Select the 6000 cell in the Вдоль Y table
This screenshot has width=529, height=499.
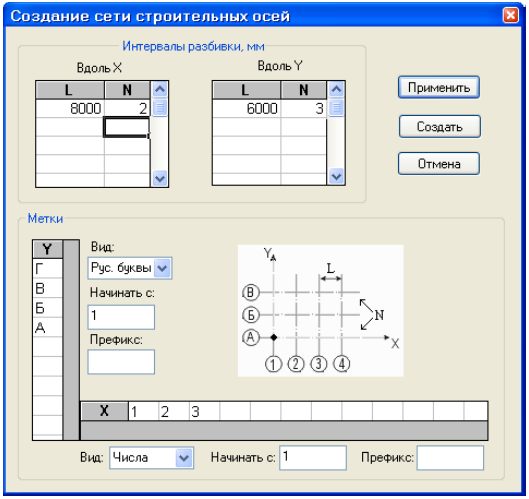247,109
